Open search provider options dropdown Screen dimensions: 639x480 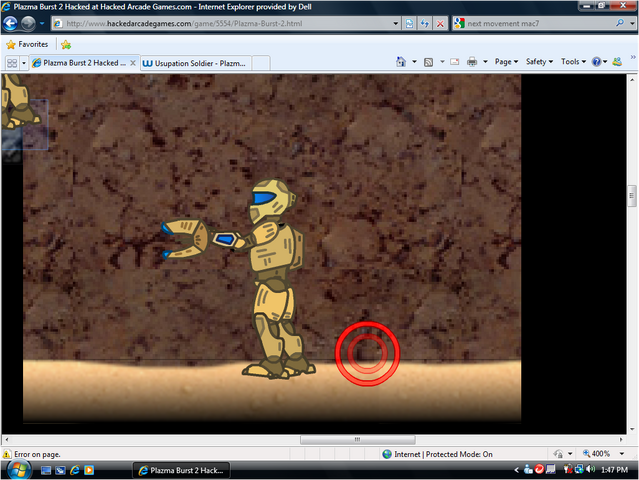click(x=632, y=24)
